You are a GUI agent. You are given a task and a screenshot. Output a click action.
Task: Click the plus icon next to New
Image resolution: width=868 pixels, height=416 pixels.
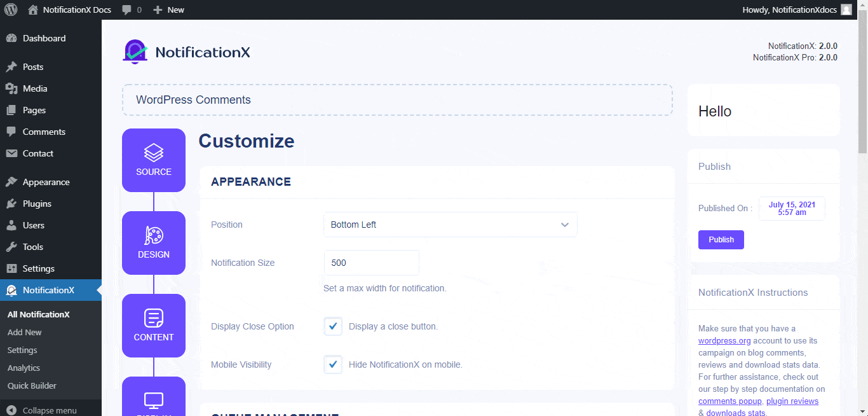tap(158, 10)
